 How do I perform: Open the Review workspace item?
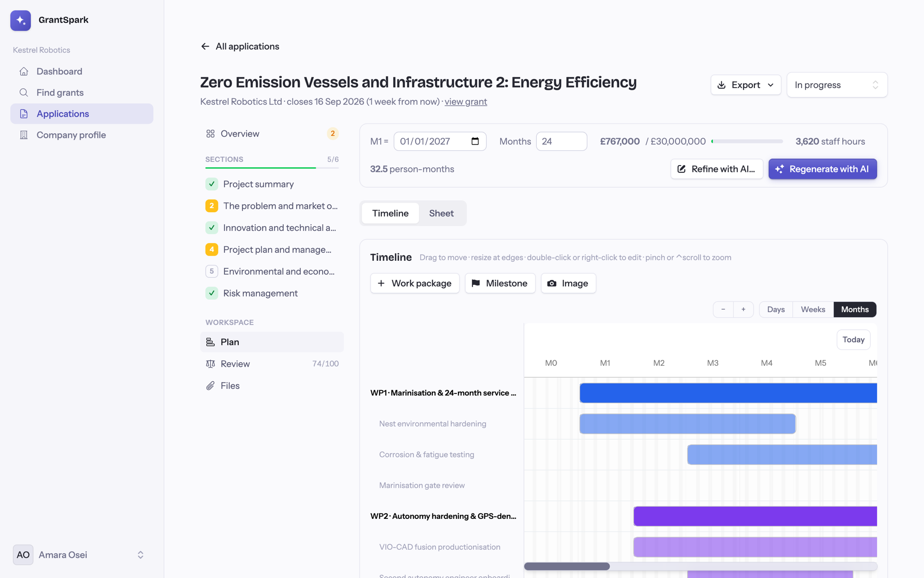coord(272,364)
